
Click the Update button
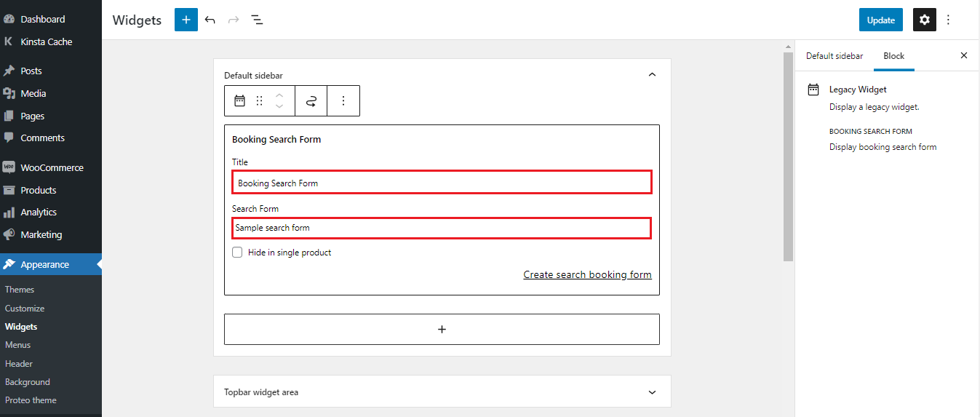click(x=880, y=20)
